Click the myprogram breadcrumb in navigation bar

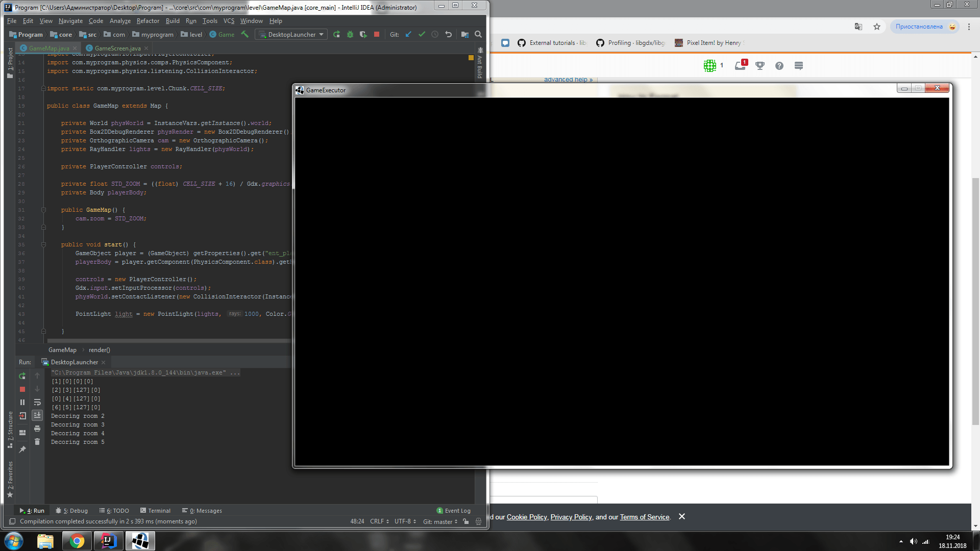coord(153,34)
